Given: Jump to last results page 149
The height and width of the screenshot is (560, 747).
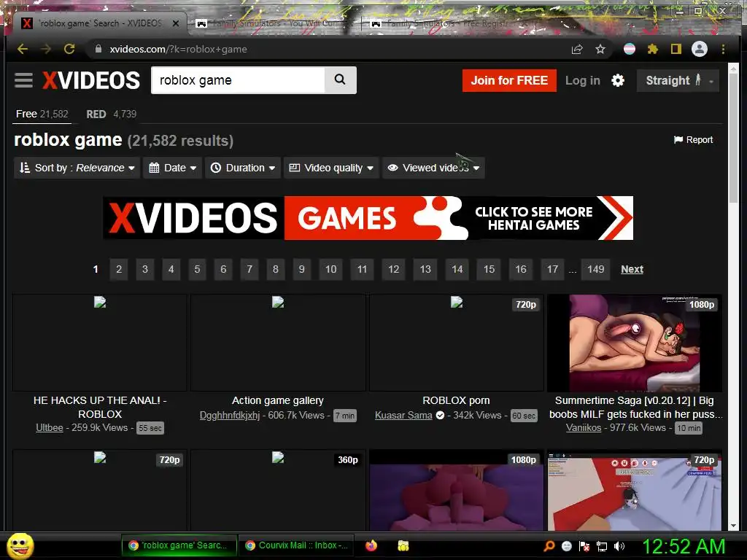Looking at the screenshot, I should [x=595, y=269].
